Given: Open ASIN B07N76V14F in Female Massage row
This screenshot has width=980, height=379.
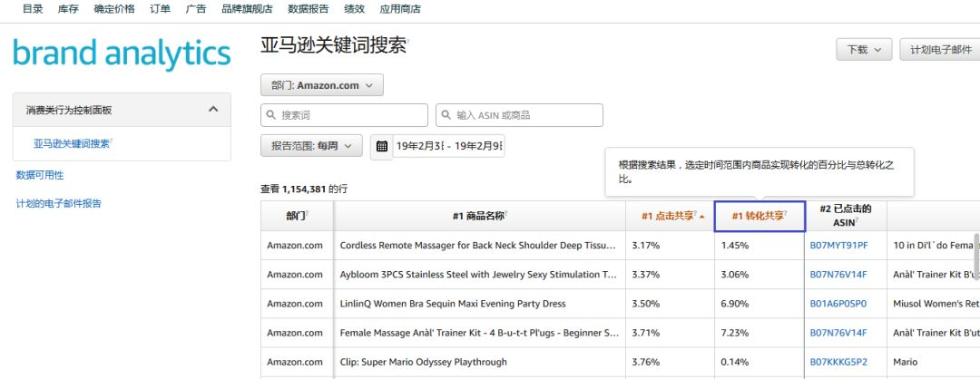Looking at the screenshot, I should pos(838,333).
